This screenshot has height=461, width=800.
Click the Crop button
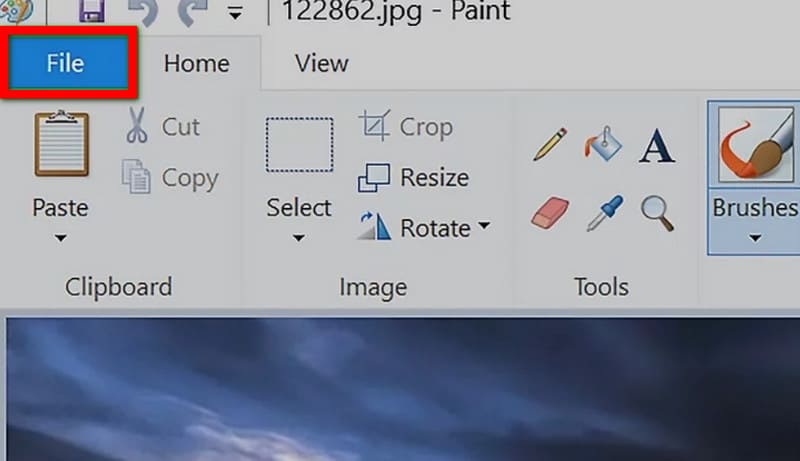pos(406,126)
